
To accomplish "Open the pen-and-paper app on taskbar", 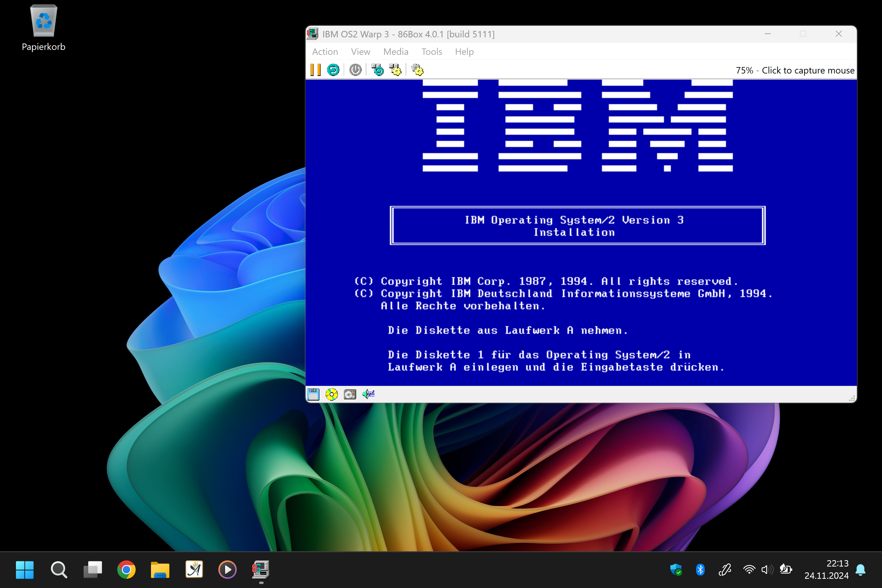I will pyautogui.click(x=194, y=570).
